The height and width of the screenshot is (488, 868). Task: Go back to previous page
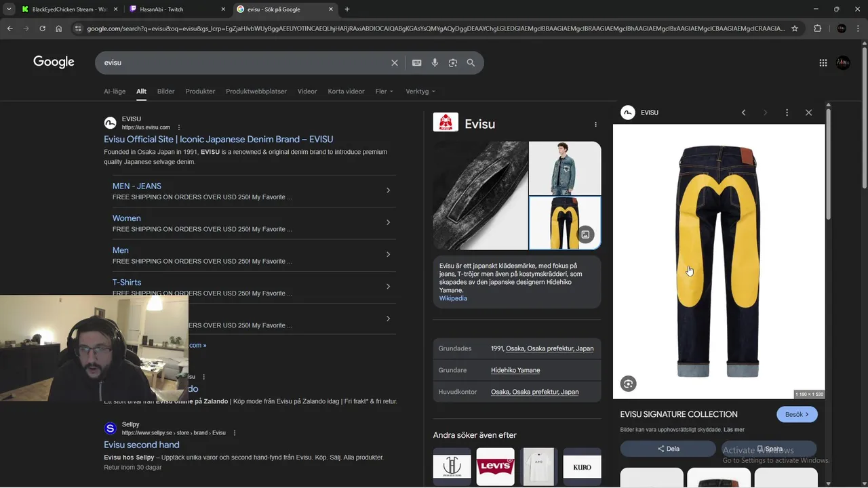tap(9, 28)
